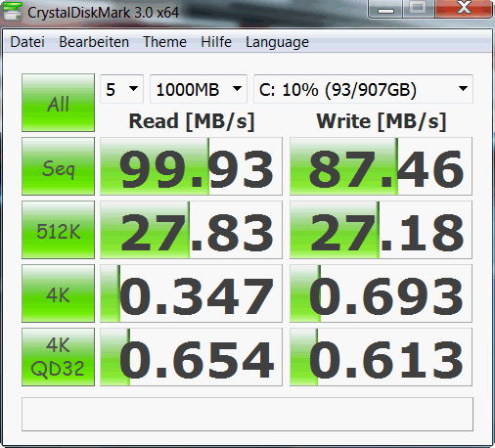This screenshot has width=495, height=448.
Task: Open the Bearbeiten menu
Action: click(x=94, y=42)
